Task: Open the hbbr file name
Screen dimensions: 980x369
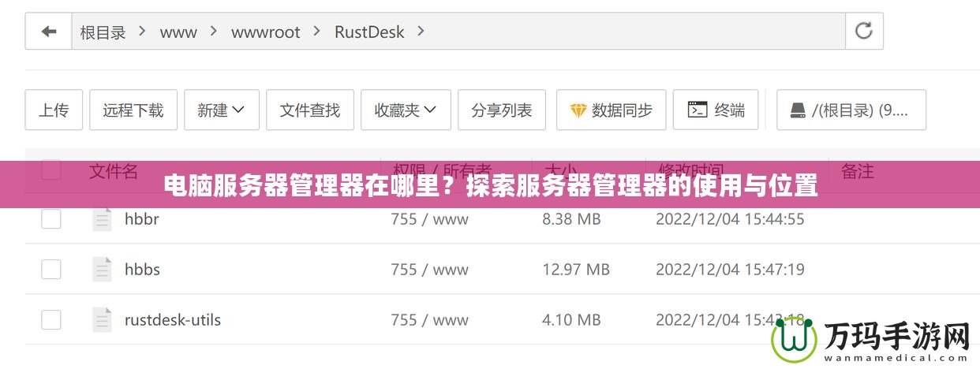Action: click(142, 219)
